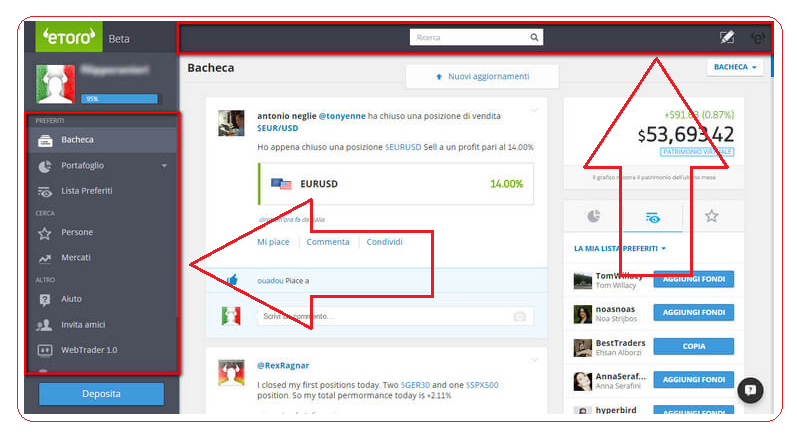Expand the Portafoglio submenu arrow
Image resolution: width=797 pixels, height=436 pixels.
(164, 166)
